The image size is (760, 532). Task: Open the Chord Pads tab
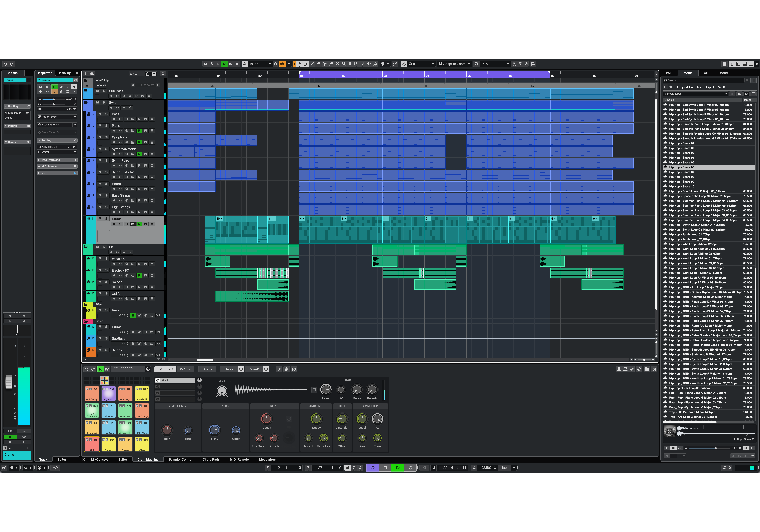[x=211, y=460]
